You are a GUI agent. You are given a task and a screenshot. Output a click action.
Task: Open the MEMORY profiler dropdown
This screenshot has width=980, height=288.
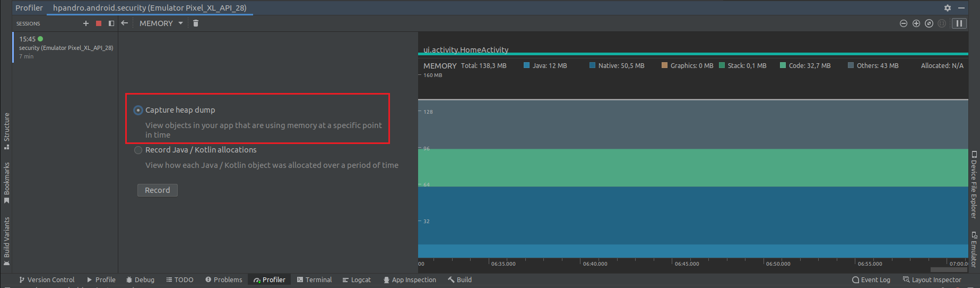coord(161,23)
